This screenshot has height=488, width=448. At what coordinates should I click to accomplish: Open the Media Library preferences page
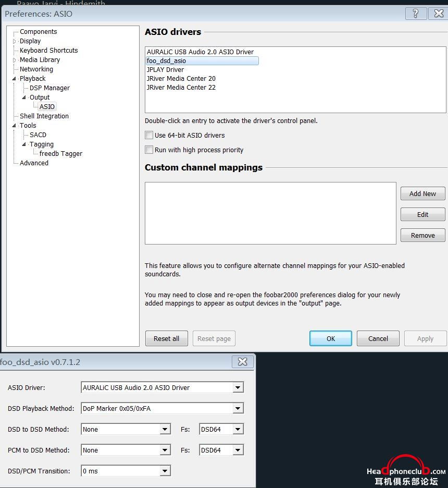click(x=40, y=60)
